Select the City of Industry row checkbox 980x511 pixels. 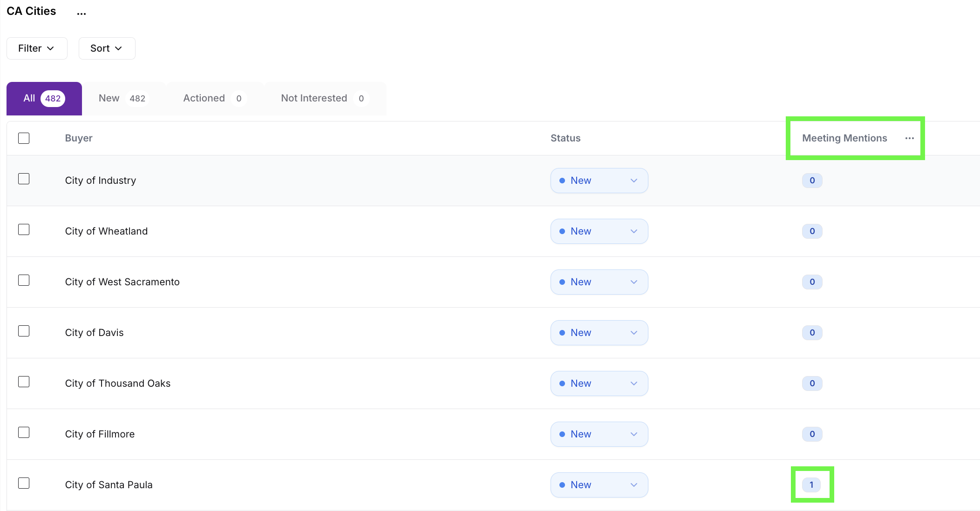click(24, 179)
